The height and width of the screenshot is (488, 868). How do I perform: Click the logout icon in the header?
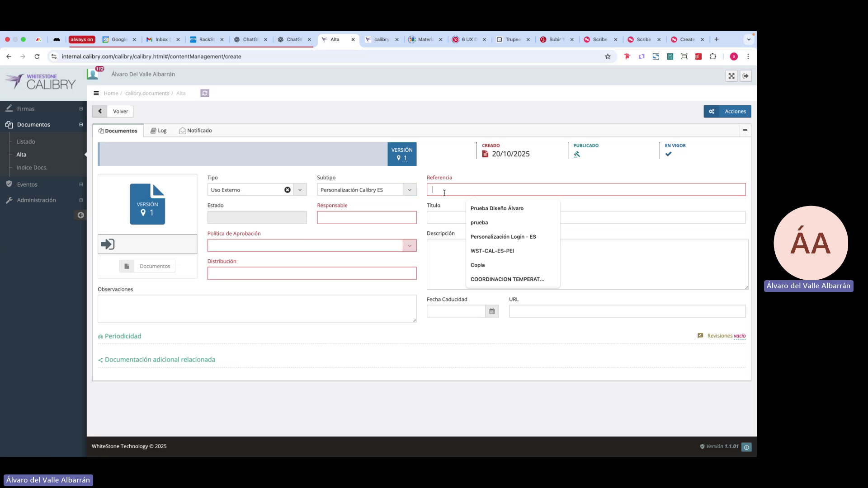[x=745, y=76]
